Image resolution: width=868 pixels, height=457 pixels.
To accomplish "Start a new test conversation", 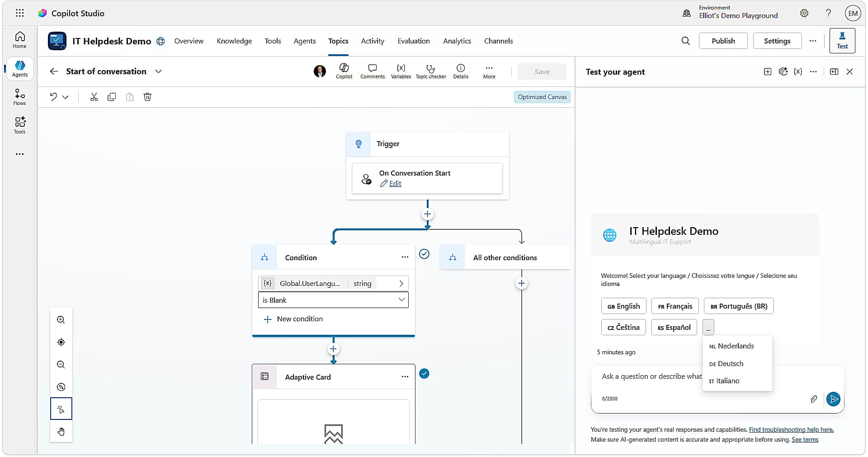I will (x=768, y=71).
